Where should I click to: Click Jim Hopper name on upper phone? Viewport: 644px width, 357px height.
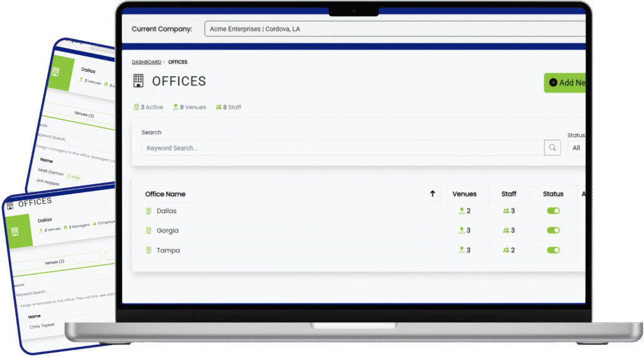(48, 182)
